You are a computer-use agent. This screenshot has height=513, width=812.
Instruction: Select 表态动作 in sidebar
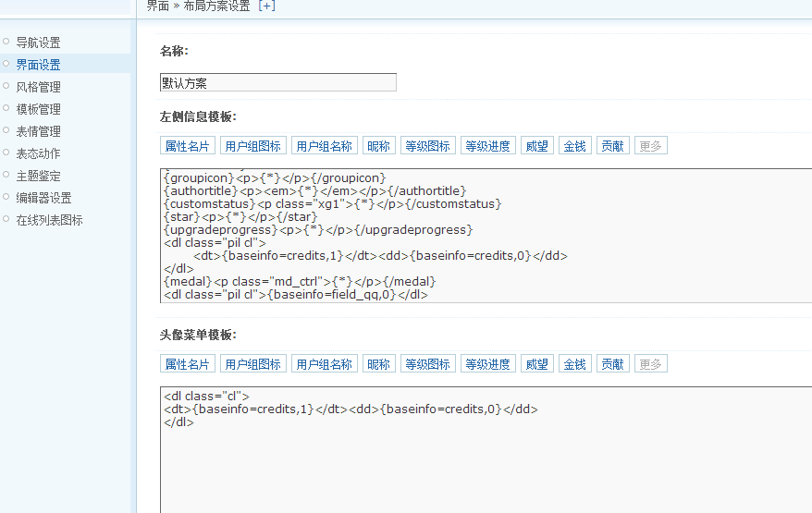[x=38, y=153]
